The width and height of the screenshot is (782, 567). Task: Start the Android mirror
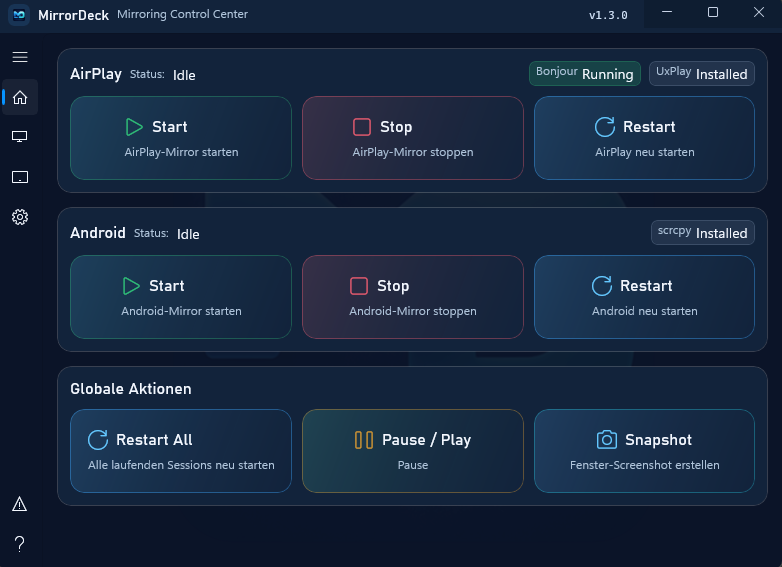(x=181, y=297)
